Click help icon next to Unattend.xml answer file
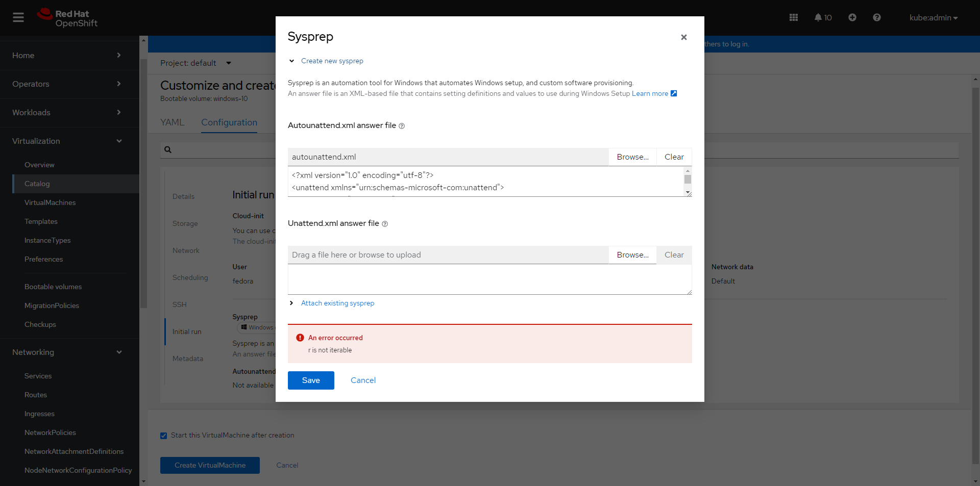Viewport: 980px width, 486px height. point(385,224)
